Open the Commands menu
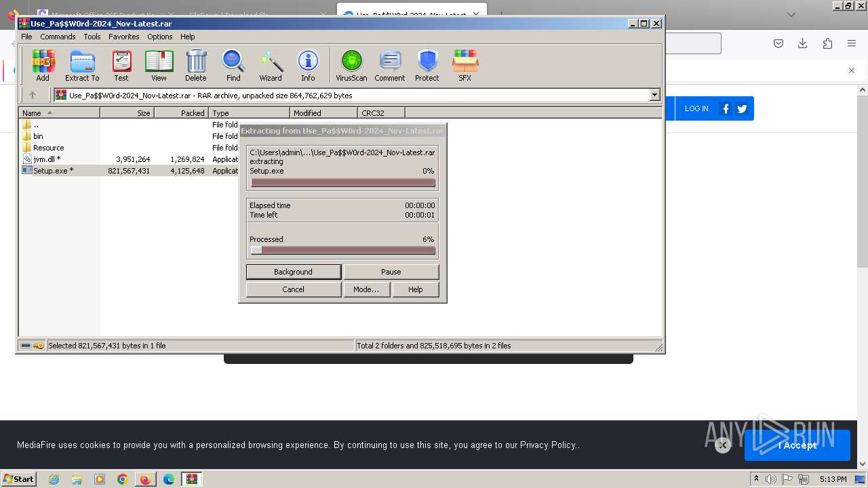The height and width of the screenshot is (488, 868). [58, 37]
